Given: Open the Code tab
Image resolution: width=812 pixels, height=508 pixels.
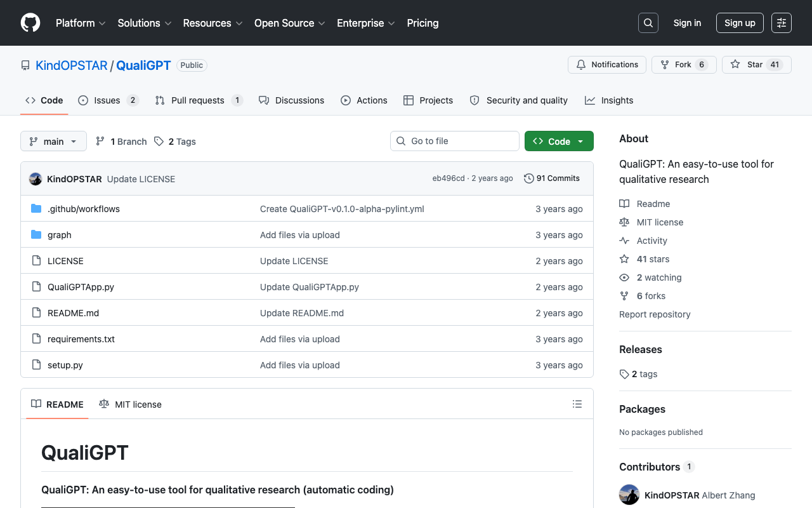Looking at the screenshot, I should (44, 100).
